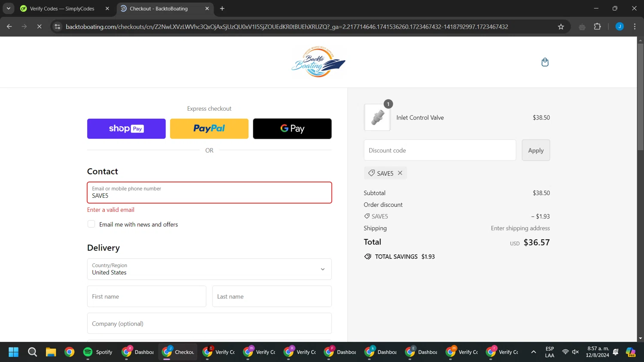644x362 pixels.
Task: Click the Last name field
Action: pos(272,296)
